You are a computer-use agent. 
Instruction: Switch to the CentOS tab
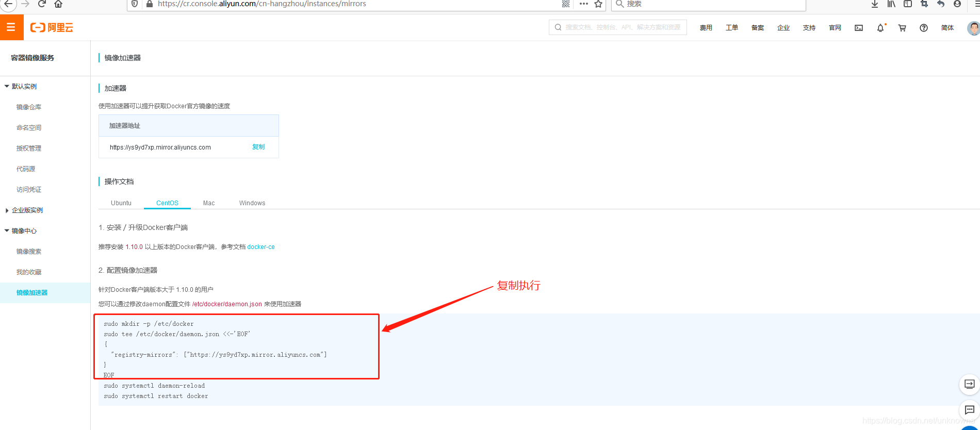point(167,203)
